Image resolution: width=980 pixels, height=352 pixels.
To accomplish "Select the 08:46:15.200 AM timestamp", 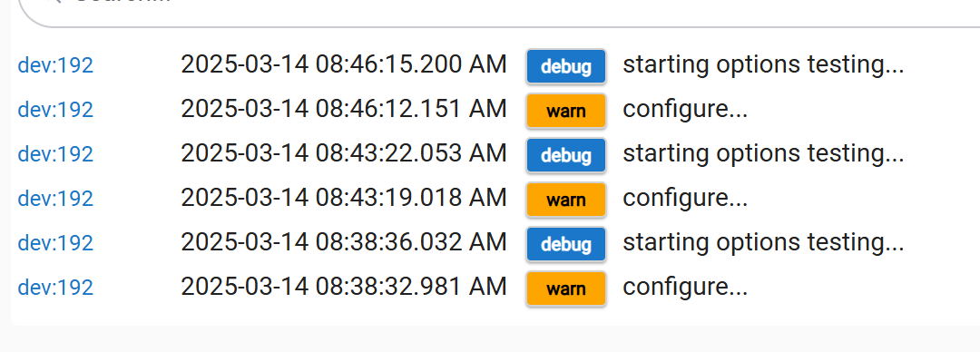I will [x=344, y=64].
